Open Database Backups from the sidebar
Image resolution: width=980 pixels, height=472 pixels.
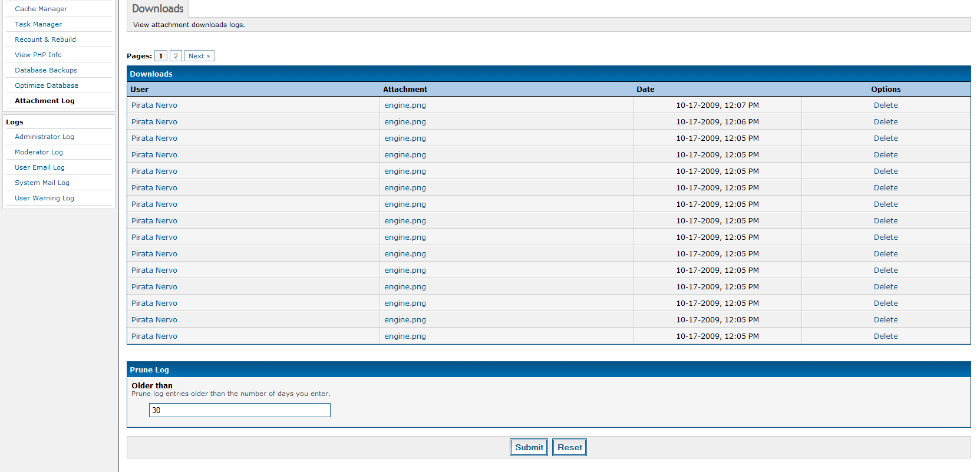pos(46,70)
